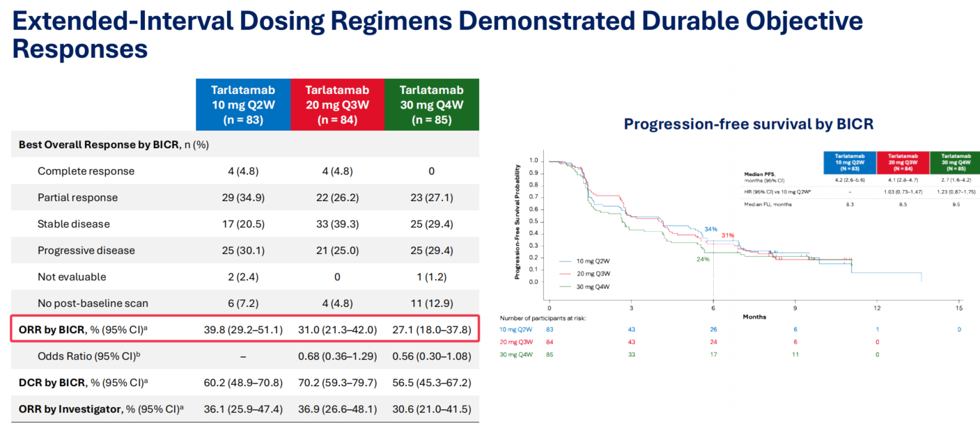Select the no post-baseline scan value '6 (7.2)'

coord(243,303)
